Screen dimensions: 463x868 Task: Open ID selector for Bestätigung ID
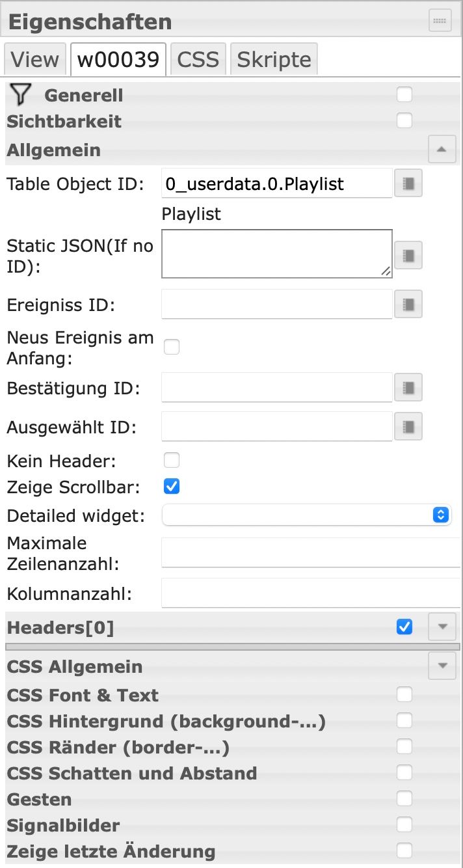click(x=408, y=388)
